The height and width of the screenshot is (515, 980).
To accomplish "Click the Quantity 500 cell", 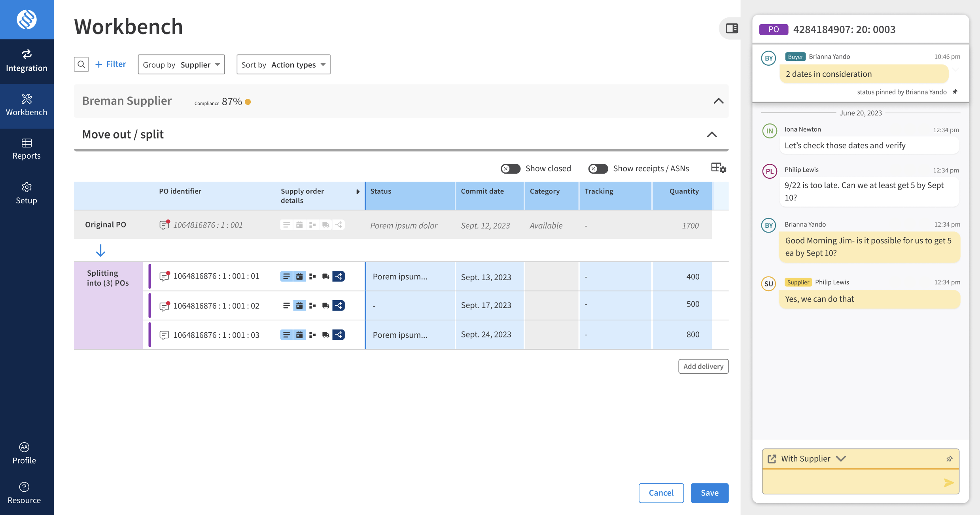I will coord(682,306).
